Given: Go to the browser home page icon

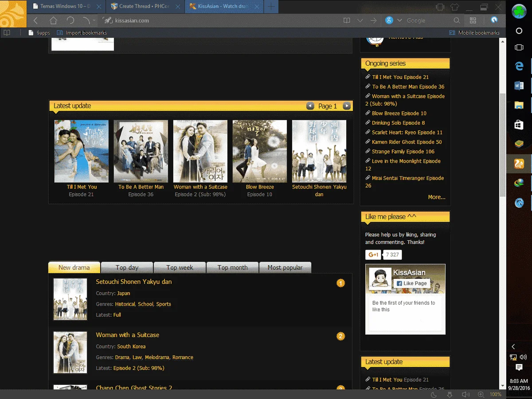Looking at the screenshot, I should pos(53,20).
